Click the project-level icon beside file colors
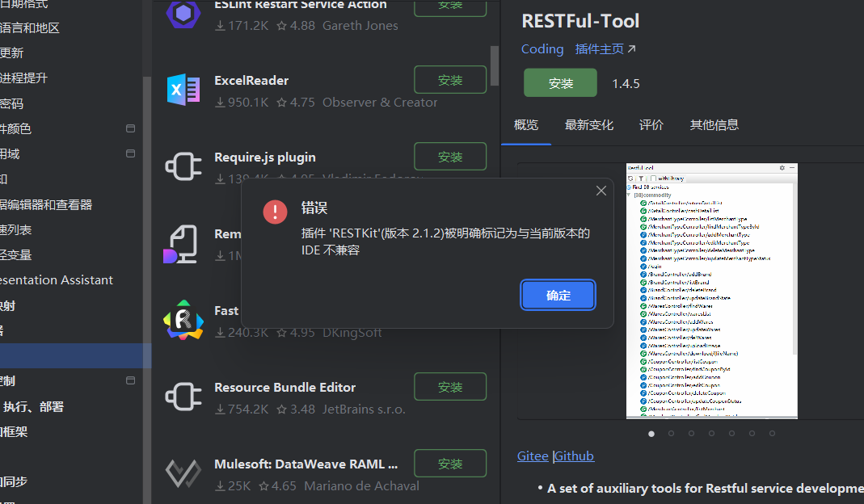 coord(131,128)
